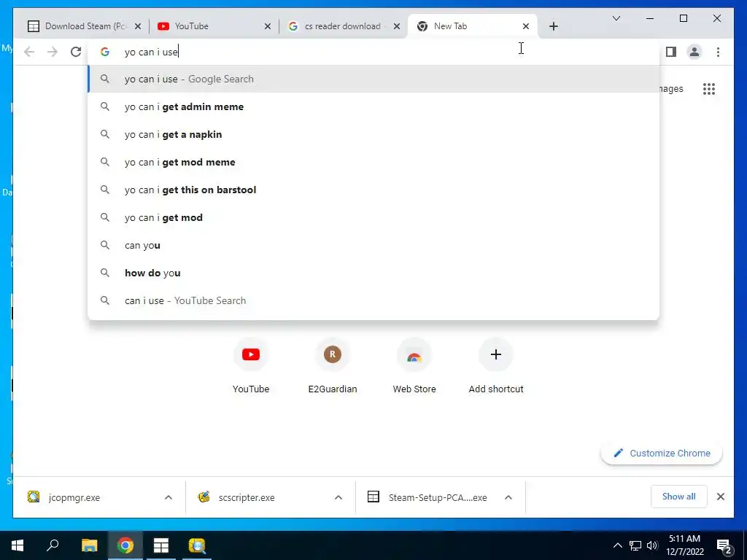Choose 'yo can i get this on barstool' suggestion
This screenshot has height=560, width=747.
[x=373, y=190]
